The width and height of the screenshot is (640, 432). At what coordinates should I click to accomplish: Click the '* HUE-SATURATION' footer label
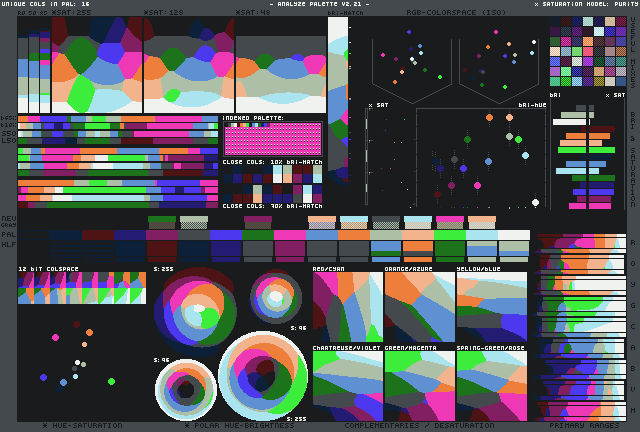tap(82, 425)
